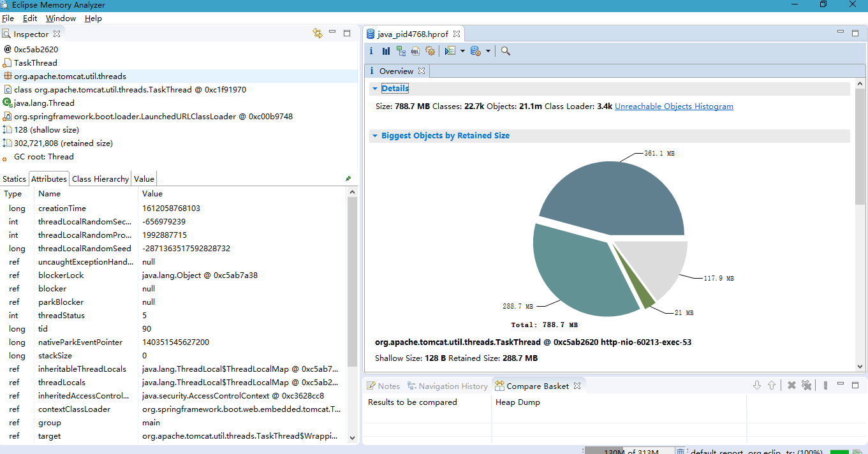The height and width of the screenshot is (454, 868).
Task: Open the Query Browser dropdown arrow
Action: tap(488, 51)
